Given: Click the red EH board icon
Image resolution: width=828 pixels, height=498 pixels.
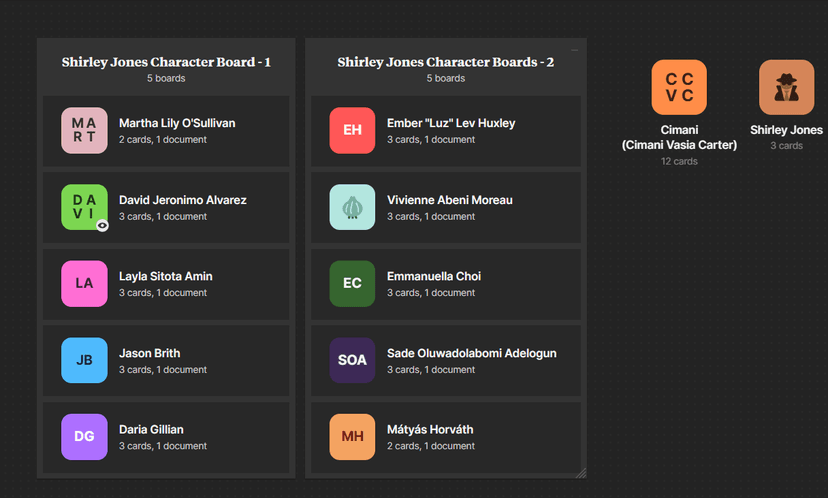Looking at the screenshot, I should coord(352,131).
